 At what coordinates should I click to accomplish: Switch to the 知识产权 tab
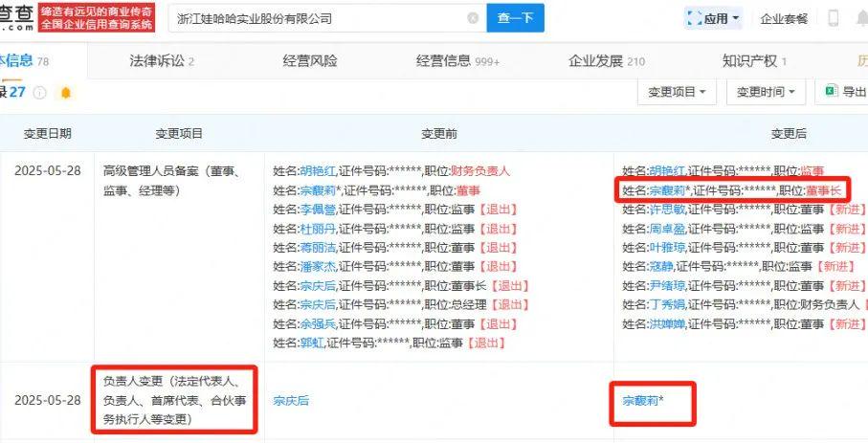[x=754, y=61]
